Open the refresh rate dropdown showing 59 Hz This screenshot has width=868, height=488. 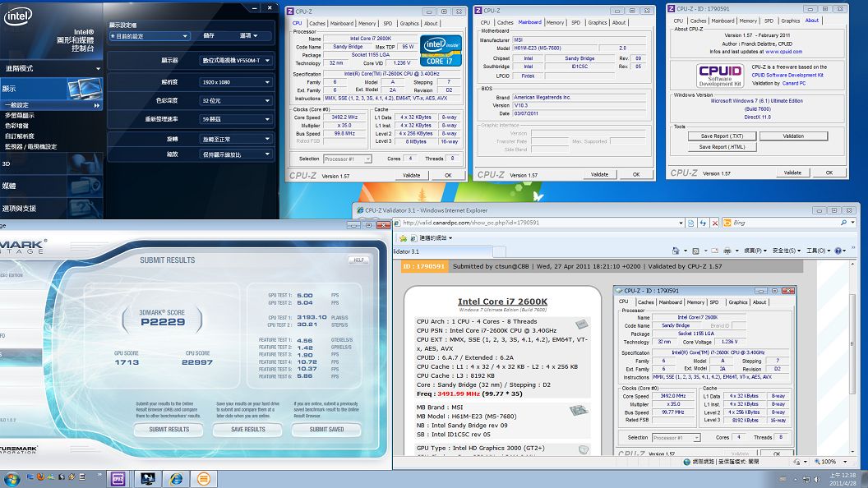[x=236, y=119]
